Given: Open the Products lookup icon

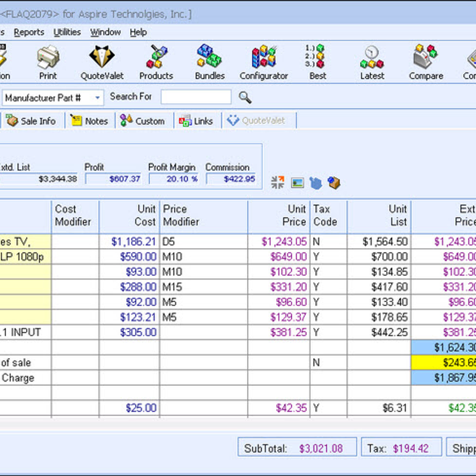Looking at the screenshot, I should coord(156,62).
